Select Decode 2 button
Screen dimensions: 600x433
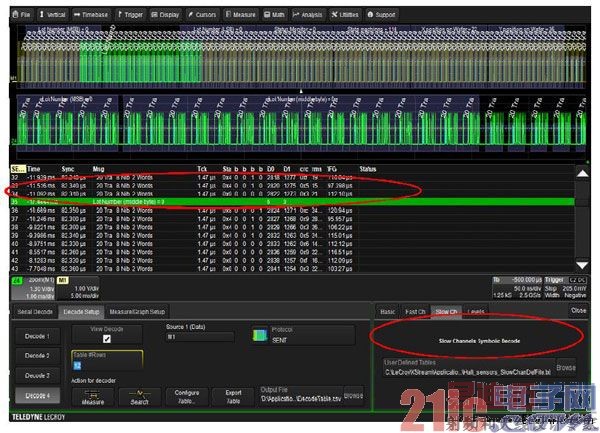point(38,356)
